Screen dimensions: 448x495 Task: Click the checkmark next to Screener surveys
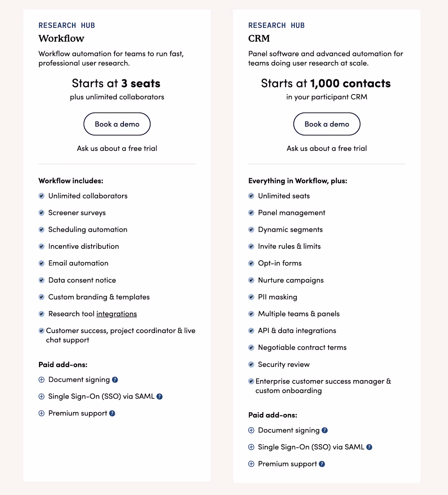pyautogui.click(x=41, y=213)
